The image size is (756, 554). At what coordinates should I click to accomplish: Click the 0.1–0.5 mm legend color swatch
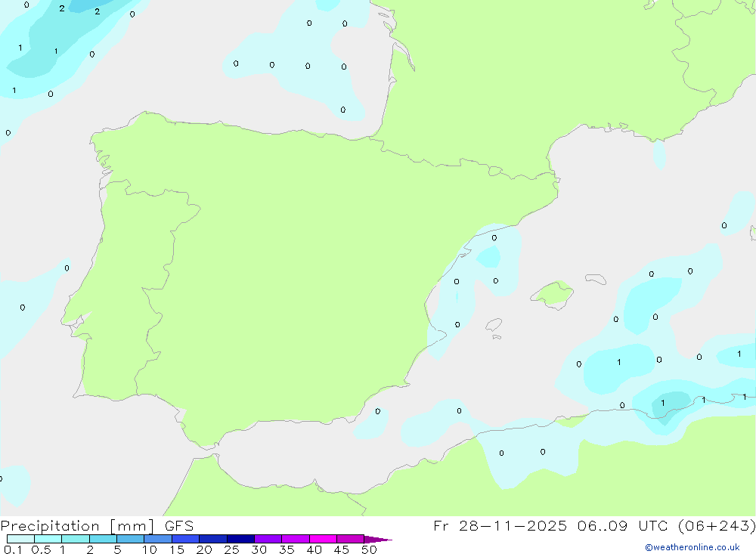click(x=20, y=539)
